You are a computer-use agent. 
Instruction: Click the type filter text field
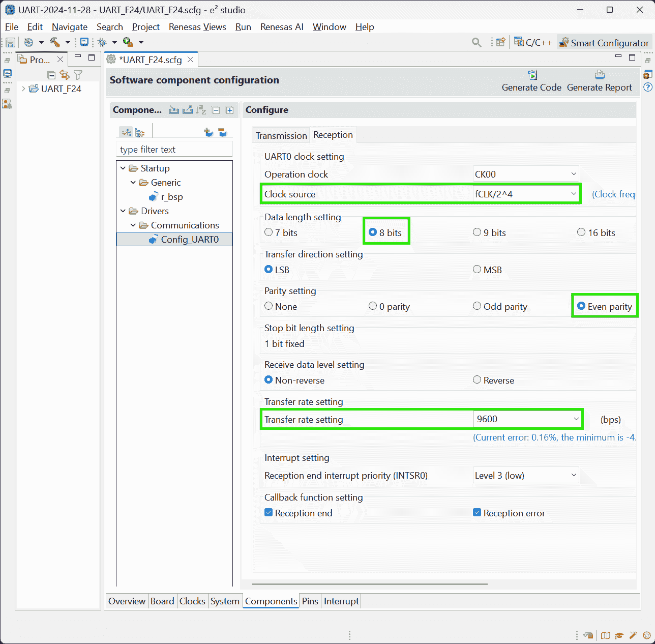pyautogui.click(x=174, y=150)
